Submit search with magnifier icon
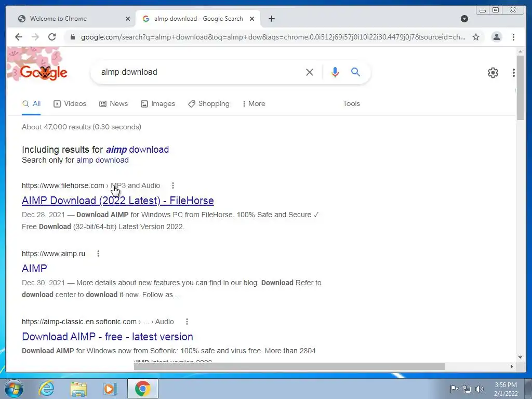 355,72
